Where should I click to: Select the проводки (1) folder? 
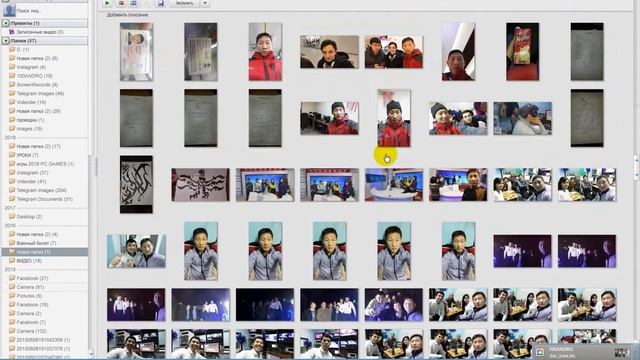point(30,120)
